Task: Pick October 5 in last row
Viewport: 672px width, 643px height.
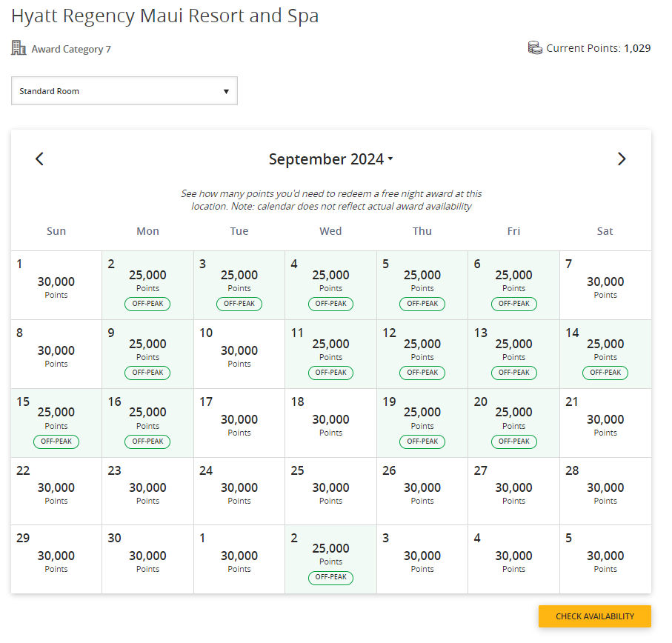Action: (605, 559)
